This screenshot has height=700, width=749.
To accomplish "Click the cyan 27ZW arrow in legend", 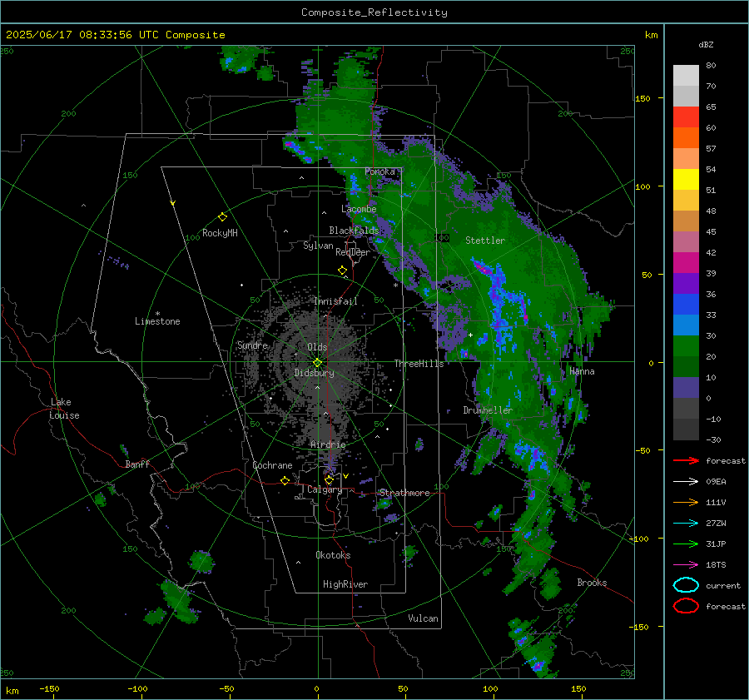I will (686, 524).
